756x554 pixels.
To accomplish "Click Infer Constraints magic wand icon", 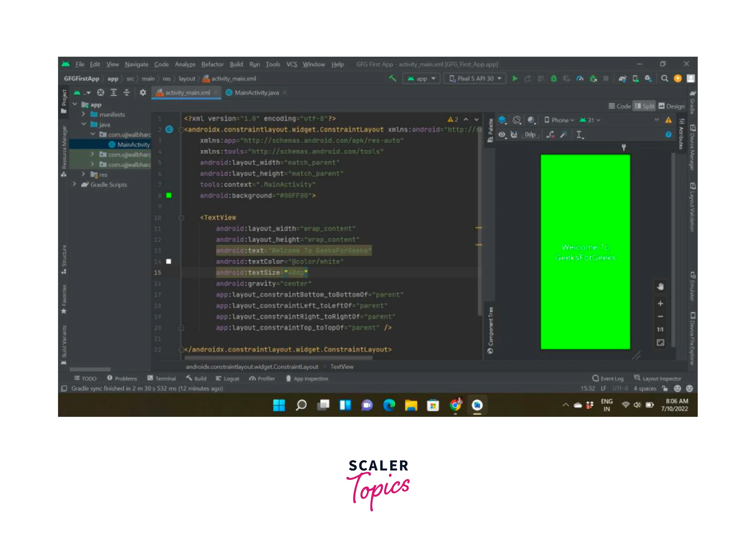I will click(563, 134).
